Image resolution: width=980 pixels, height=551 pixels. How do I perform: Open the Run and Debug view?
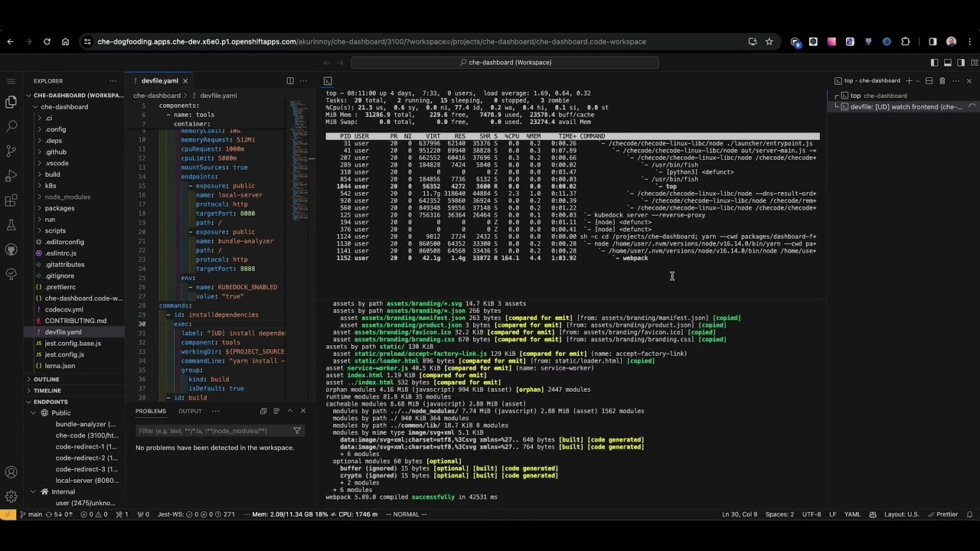coord(11,176)
